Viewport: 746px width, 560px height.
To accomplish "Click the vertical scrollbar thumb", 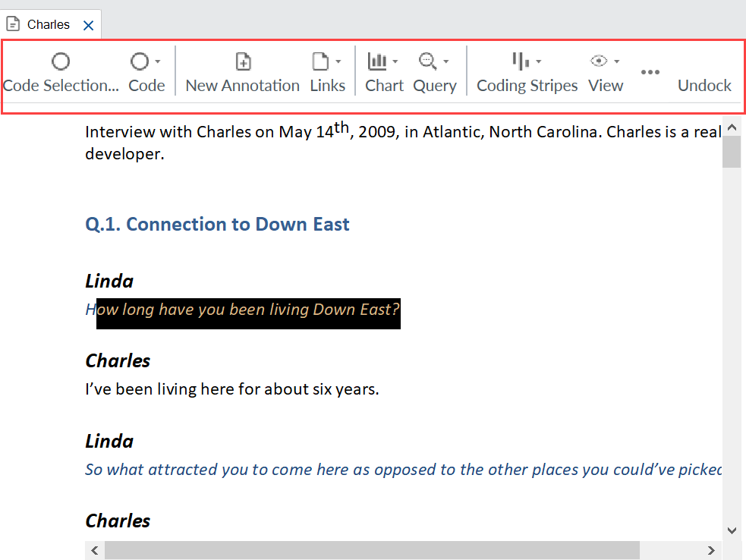I will pyautogui.click(x=732, y=152).
